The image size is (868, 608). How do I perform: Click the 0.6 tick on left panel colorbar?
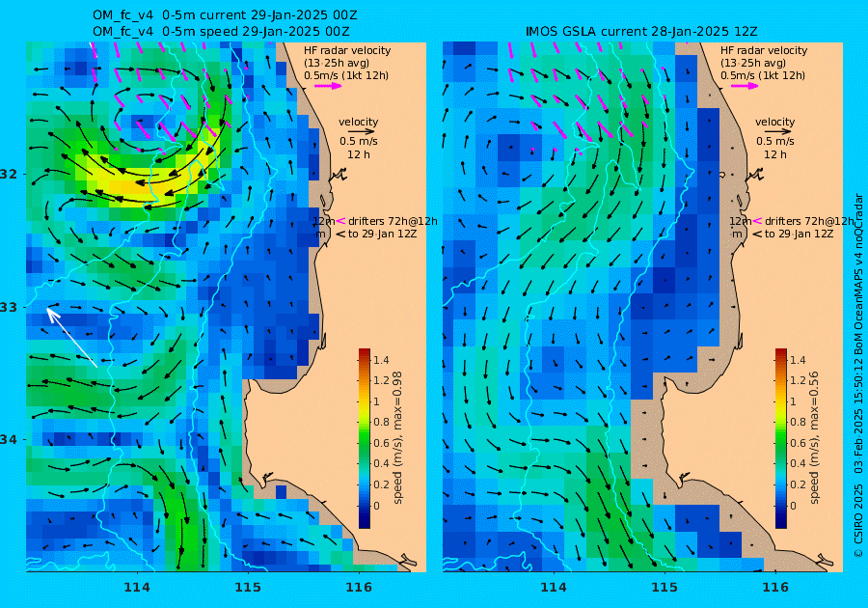381,443
